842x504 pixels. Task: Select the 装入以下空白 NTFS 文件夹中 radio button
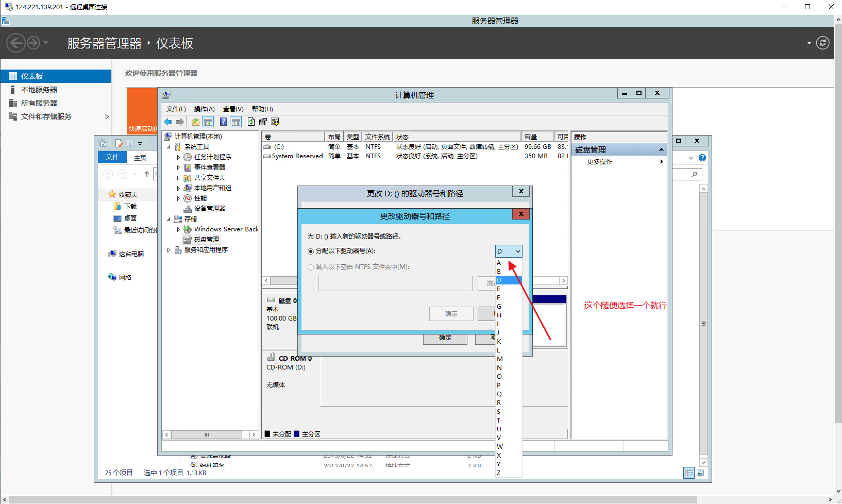(311, 267)
